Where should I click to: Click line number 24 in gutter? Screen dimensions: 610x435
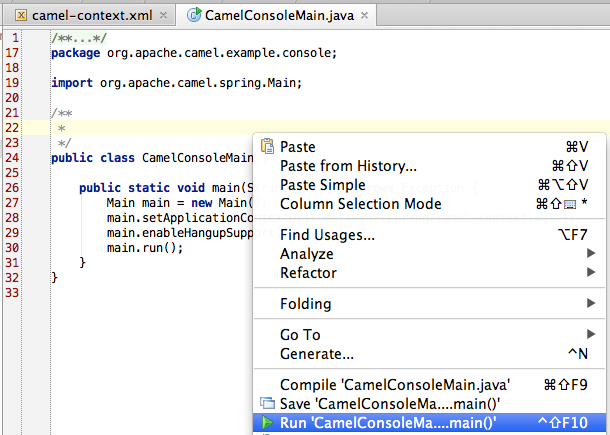coord(12,158)
